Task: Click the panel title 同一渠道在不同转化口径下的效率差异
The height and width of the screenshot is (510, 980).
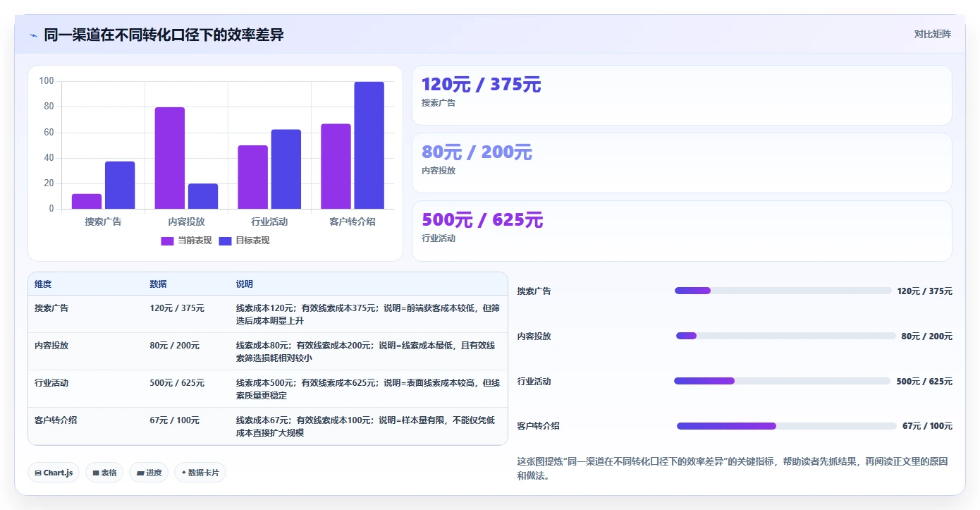Action: pos(164,35)
